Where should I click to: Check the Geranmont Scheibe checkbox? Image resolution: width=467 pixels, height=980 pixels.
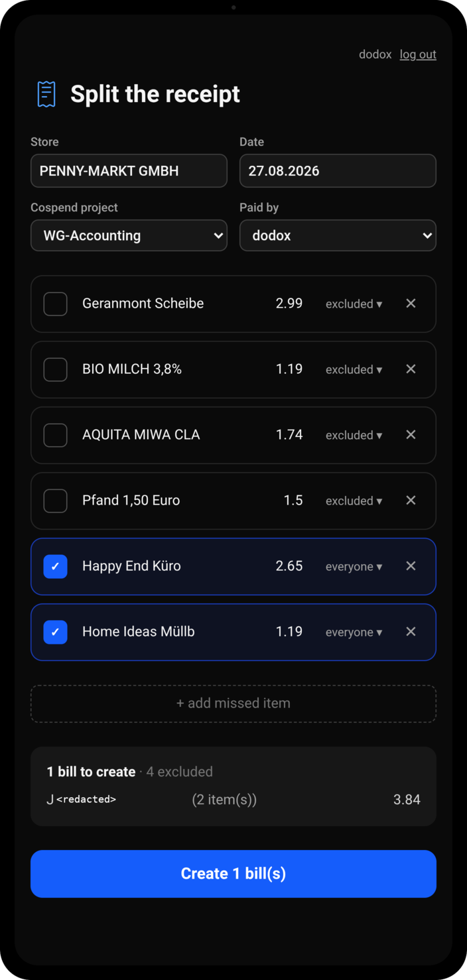click(55, 304)
